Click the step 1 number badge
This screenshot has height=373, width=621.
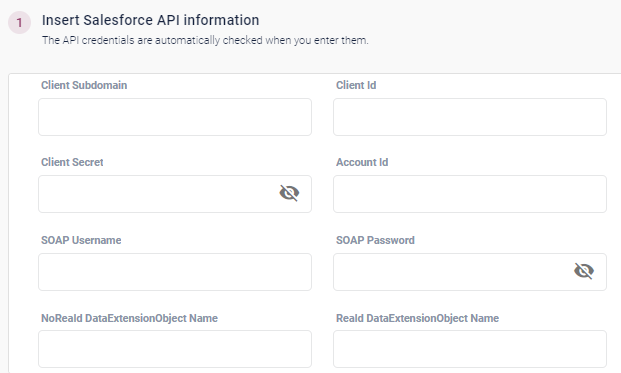[x=19, y=23]
